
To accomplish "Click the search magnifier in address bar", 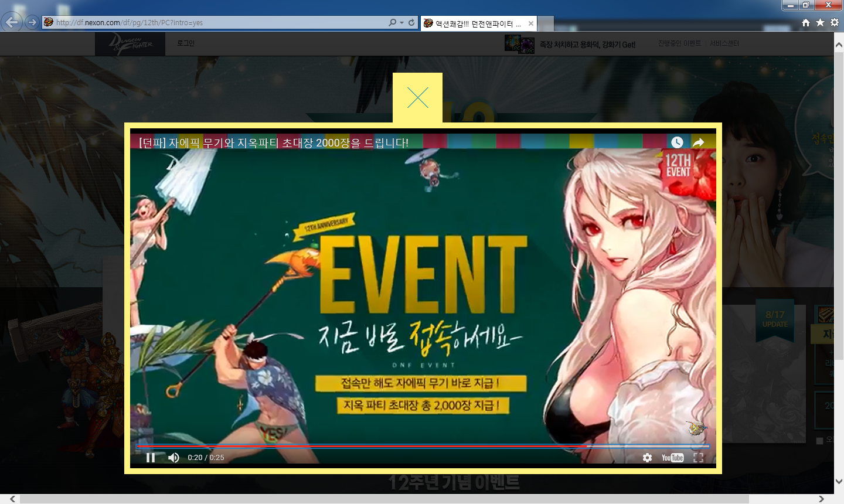I will [x=392, y=22].
